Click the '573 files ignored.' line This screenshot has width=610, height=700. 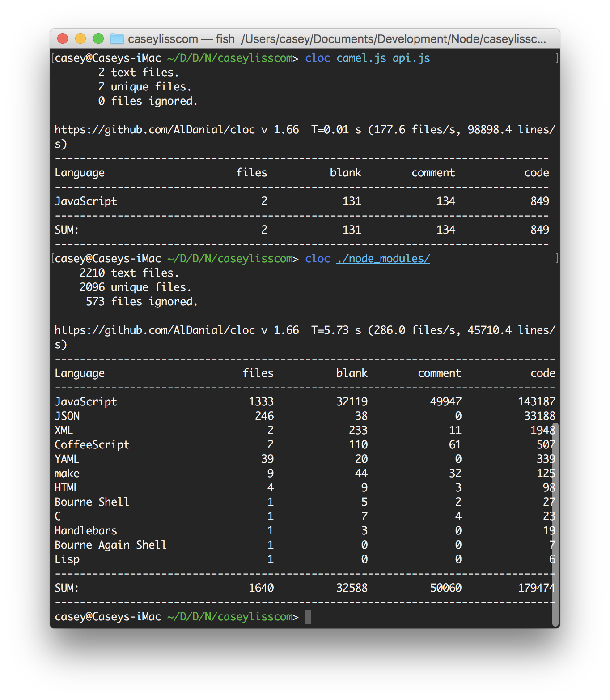click(x=142, y=302)
